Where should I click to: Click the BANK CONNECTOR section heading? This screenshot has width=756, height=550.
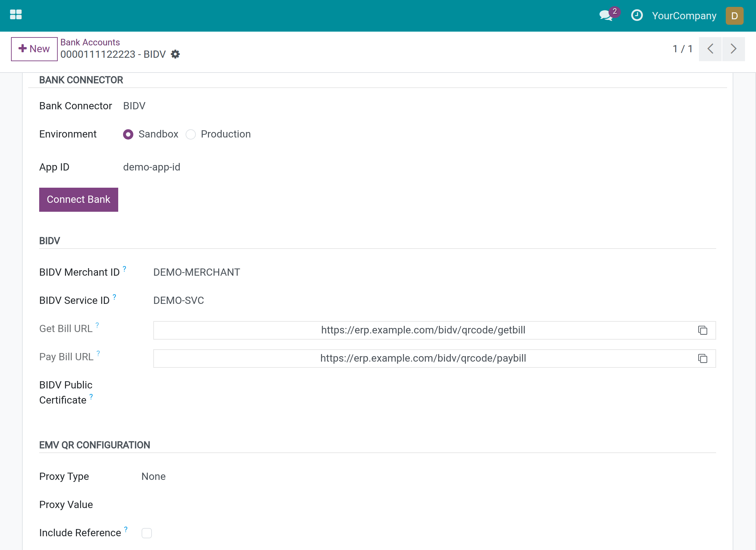[x=81, y=80]
